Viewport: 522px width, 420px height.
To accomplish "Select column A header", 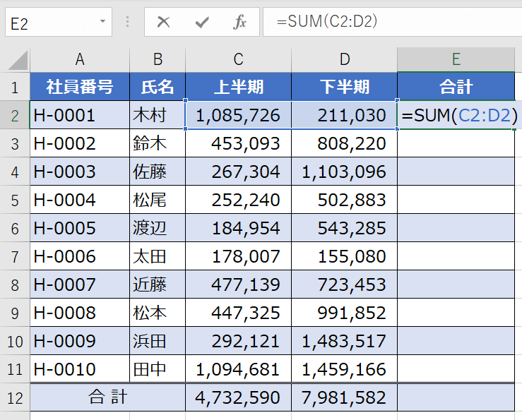I will point(80,59).
